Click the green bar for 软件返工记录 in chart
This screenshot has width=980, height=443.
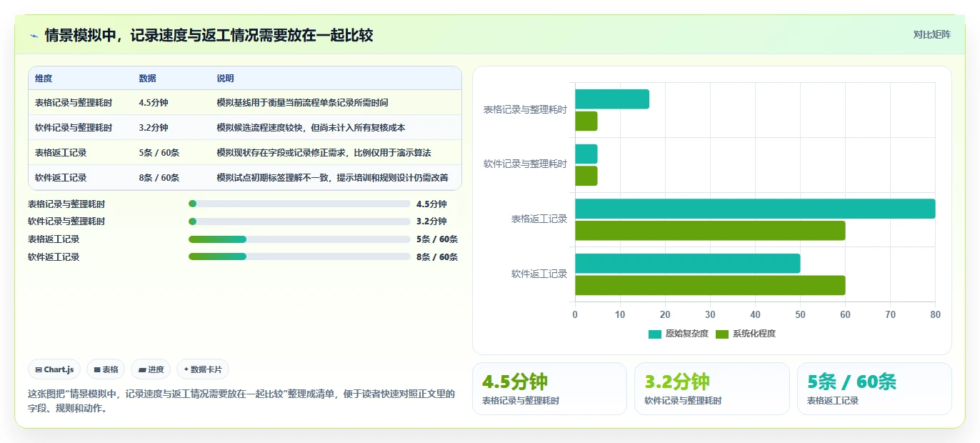(x=710, y=286)
